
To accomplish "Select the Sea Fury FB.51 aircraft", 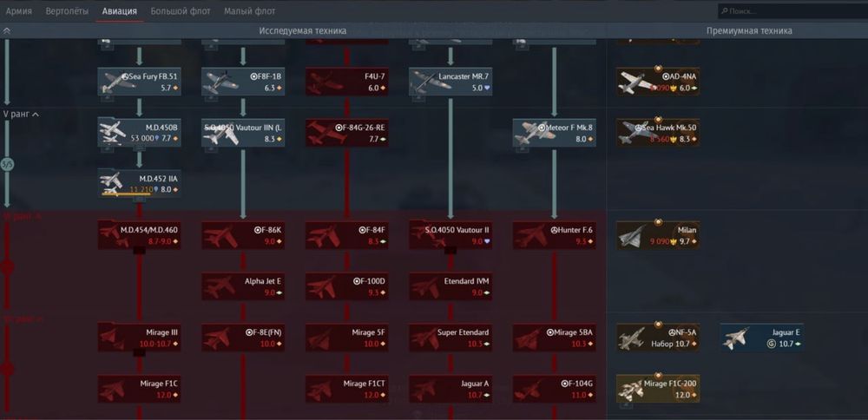I will click(x=139, y=82).
